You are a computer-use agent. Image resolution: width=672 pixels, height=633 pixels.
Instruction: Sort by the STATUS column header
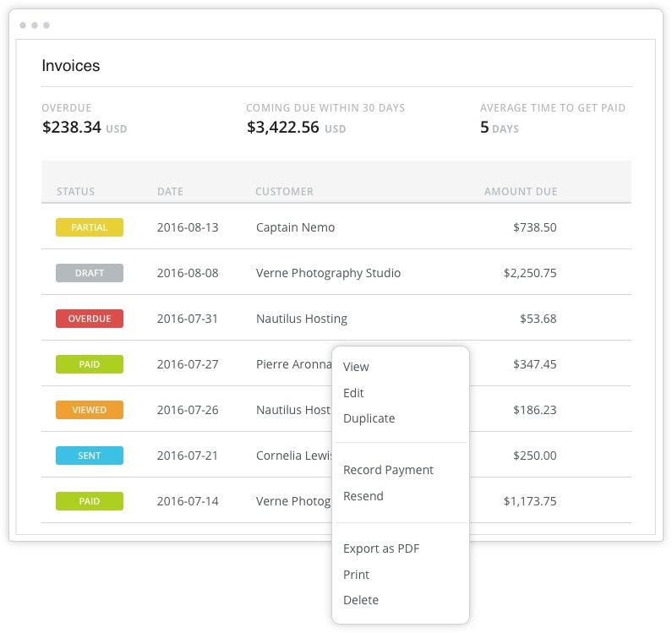(75, 192)
